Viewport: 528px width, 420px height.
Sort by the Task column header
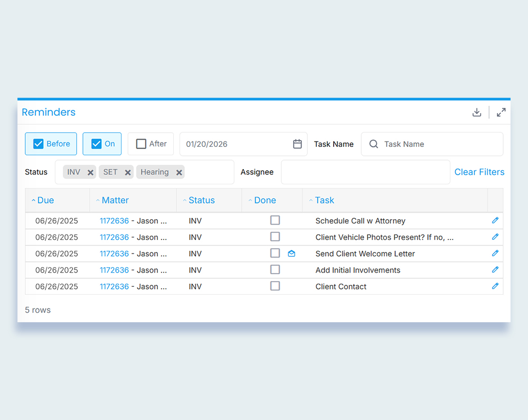tap(324, 200)
